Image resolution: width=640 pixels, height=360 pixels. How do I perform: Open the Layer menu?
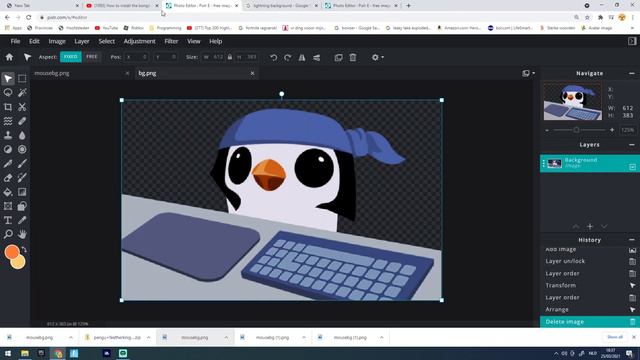(x=82, y=41)
